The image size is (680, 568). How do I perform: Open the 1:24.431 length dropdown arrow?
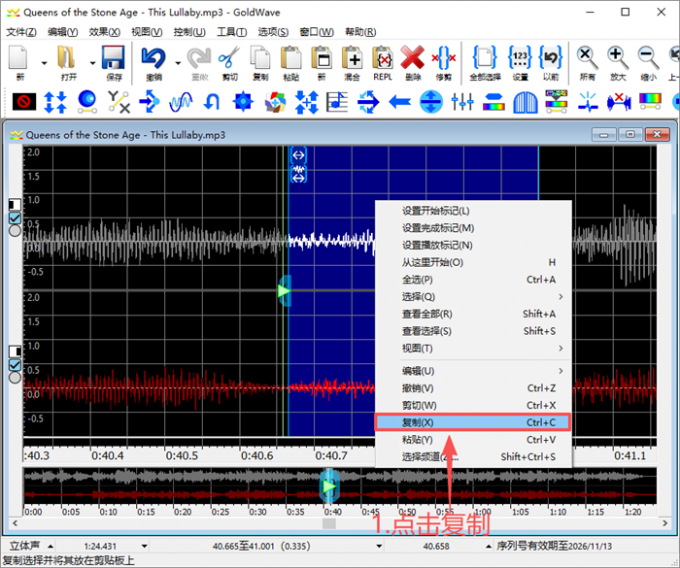144,546
